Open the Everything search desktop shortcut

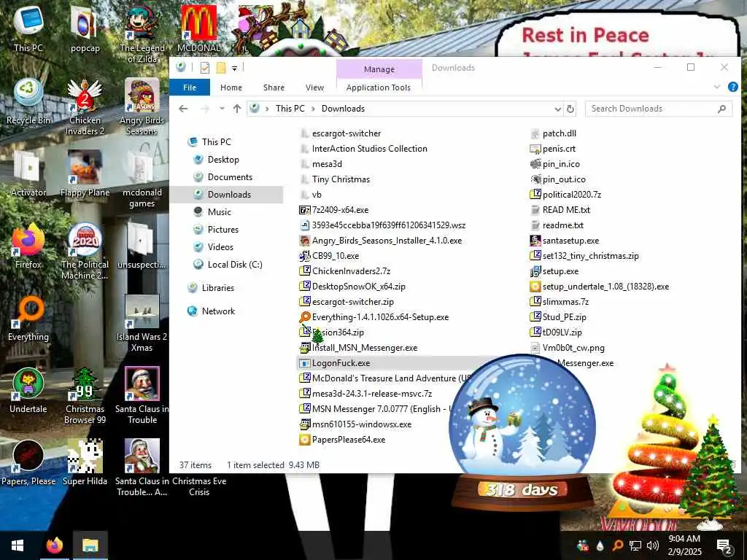28,319
